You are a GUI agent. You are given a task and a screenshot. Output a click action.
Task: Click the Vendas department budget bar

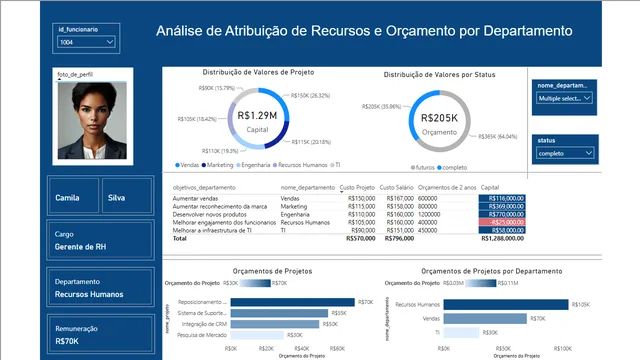click(485, 319)
